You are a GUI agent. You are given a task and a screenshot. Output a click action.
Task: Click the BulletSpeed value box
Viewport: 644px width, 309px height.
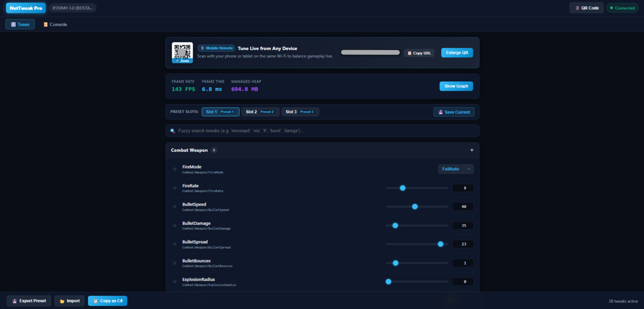[463, 207]
